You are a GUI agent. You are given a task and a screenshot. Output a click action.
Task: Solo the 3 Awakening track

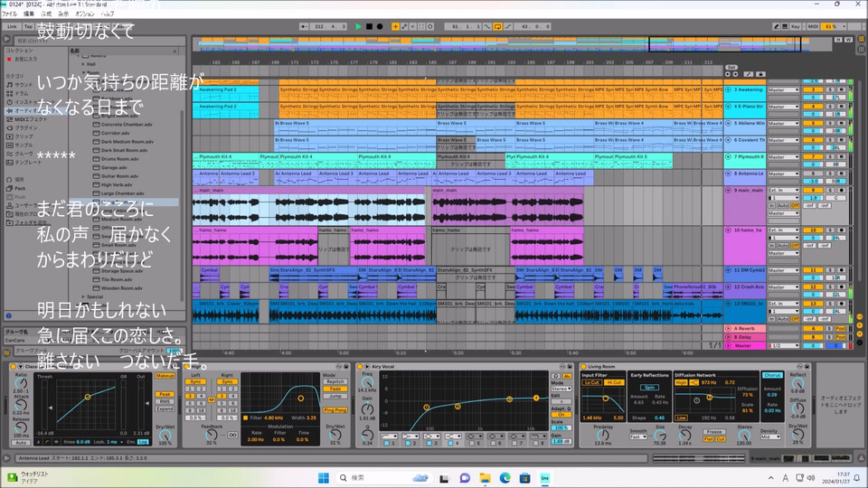point(832,89)
